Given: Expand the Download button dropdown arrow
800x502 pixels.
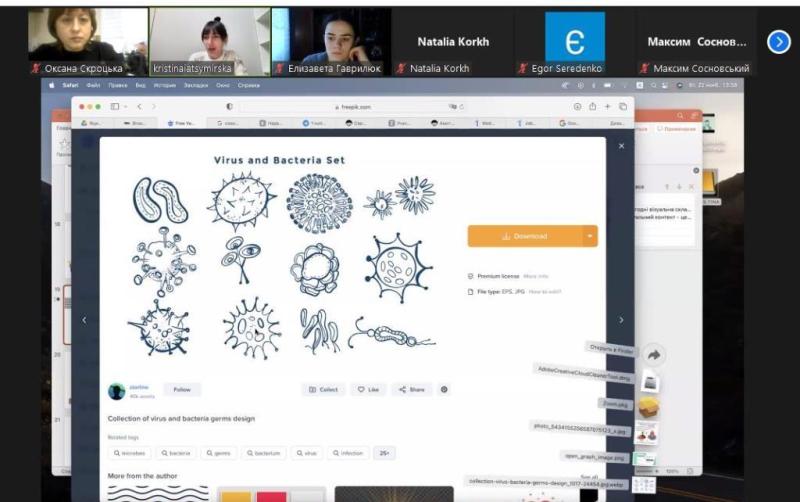Looking at the screenshot, I should 590,236.
